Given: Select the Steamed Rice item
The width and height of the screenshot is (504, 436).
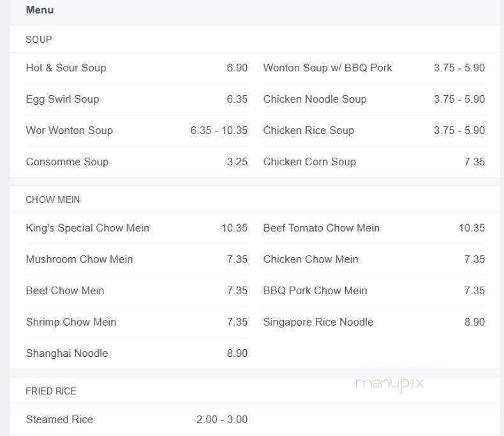Looking at the screenshot, I should 59,419.
